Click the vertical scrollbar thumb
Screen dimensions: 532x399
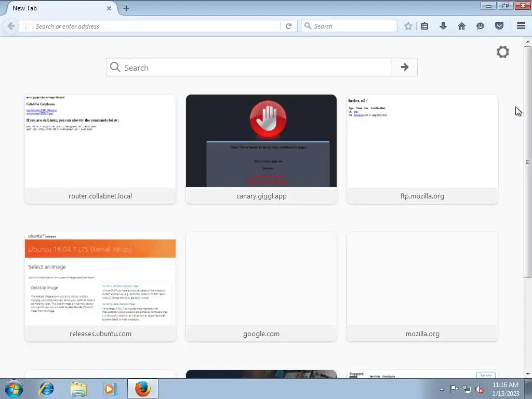click(x=527, y=162)
